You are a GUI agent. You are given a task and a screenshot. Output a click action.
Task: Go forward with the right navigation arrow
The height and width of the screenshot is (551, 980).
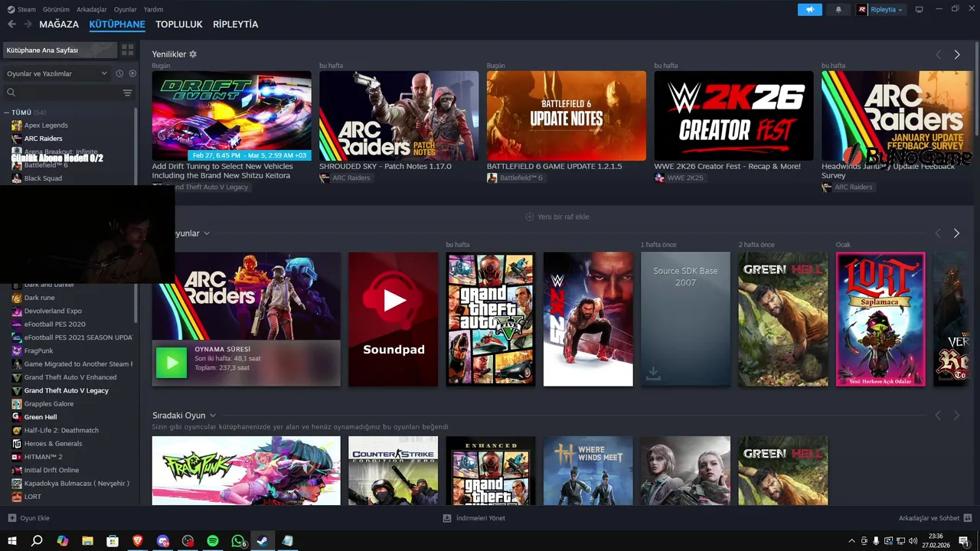pos(28,24)
